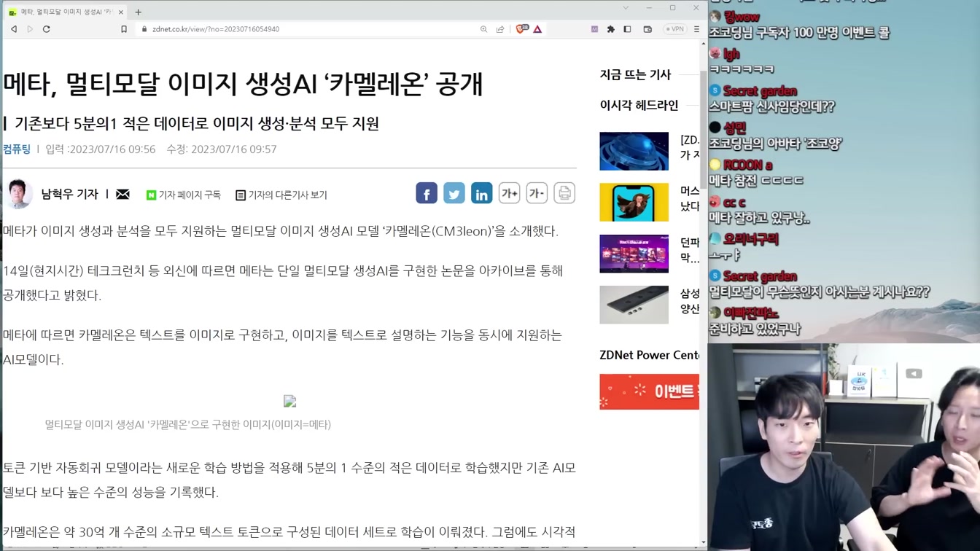
Task: Click the reporter profile photo
Action: [x=18, y=194]
